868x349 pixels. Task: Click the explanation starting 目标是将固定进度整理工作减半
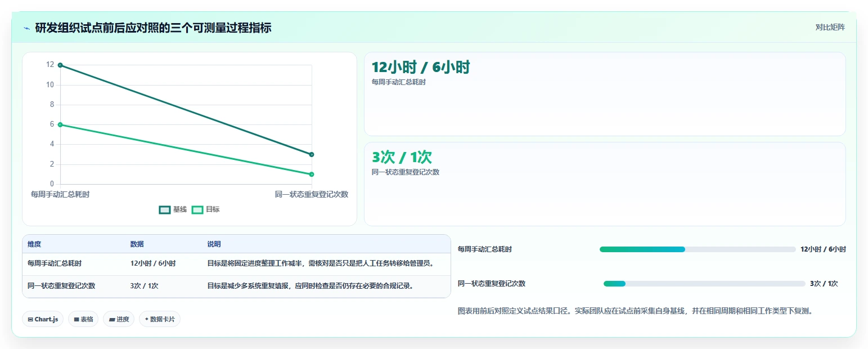coord(321,263)
